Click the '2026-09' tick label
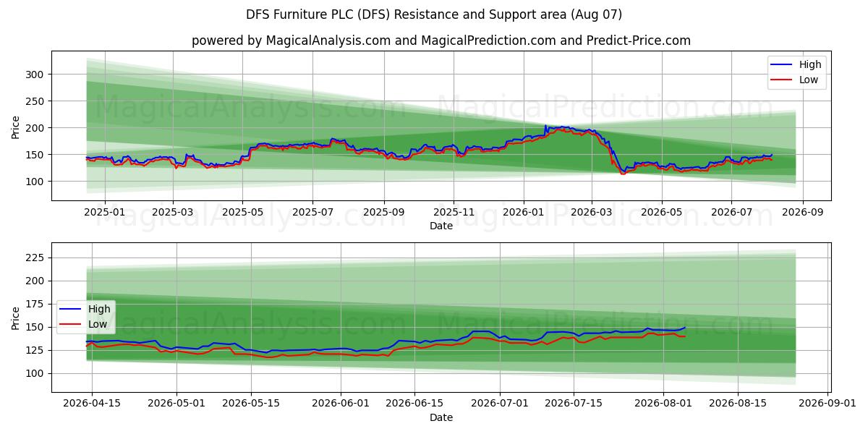Screen dimensions: 868x434 tap(802, 212)
